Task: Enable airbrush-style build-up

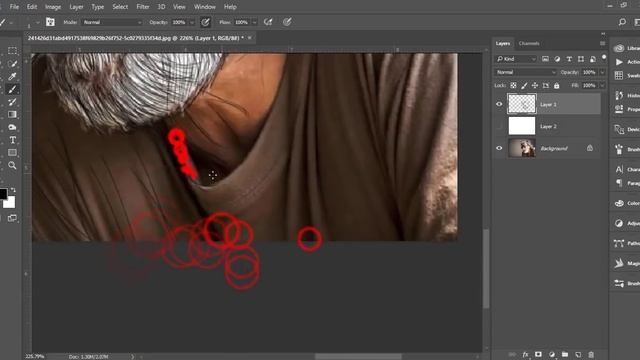Action: [268, 22]
